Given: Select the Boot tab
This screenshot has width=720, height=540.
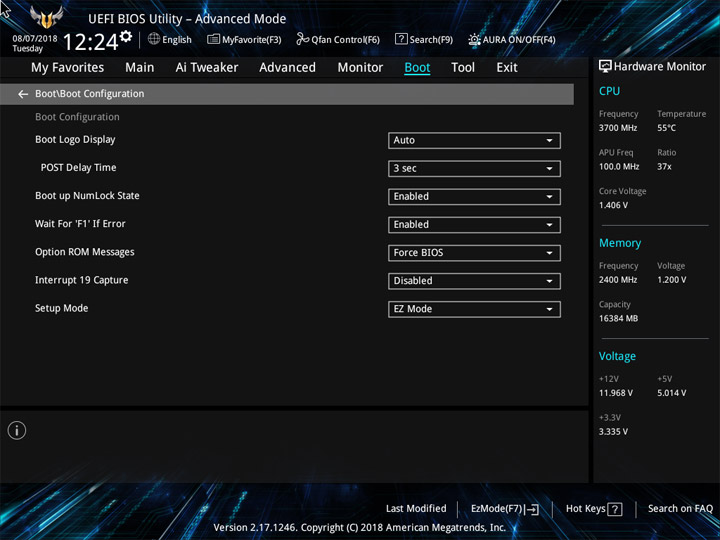Looking at the screenshot, I should click(417, 68).
